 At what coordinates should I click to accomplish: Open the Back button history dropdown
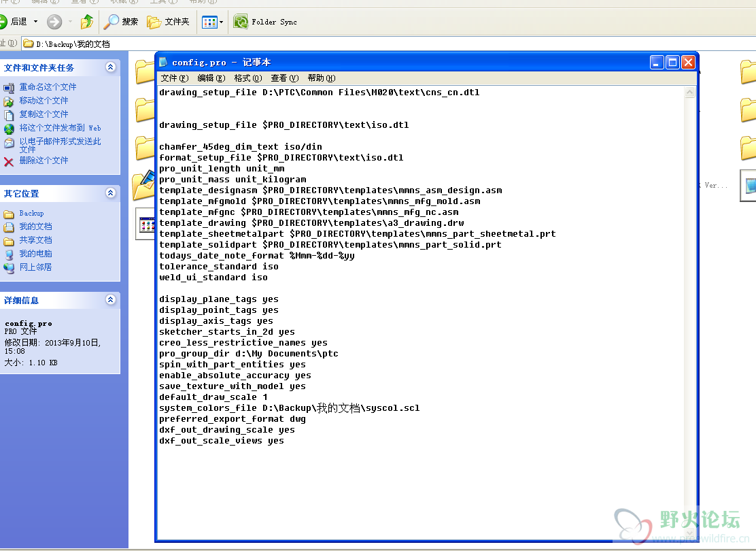35,22
